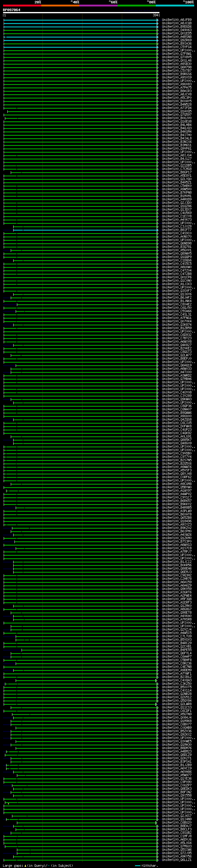Click hit UniRef100_B6JAF2

(176, 297)
